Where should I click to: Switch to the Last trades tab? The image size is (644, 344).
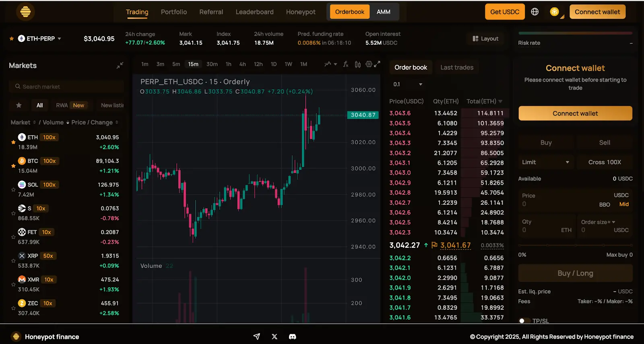(456, 68)
